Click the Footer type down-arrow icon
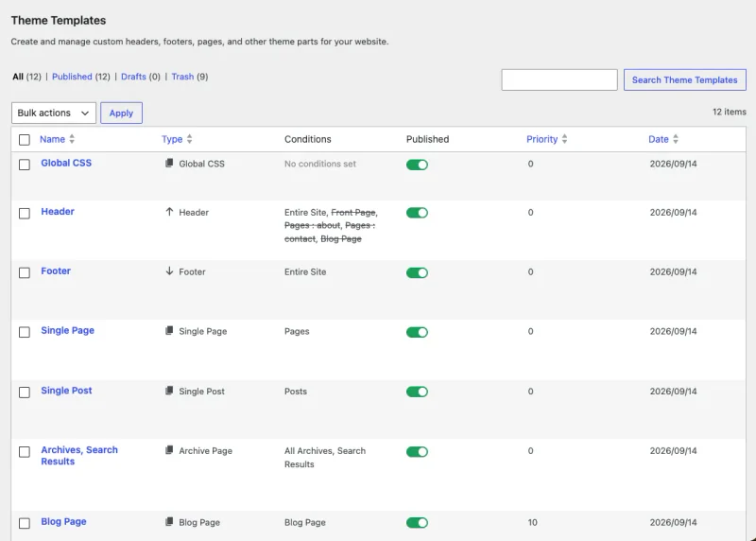756x541 pixels. pos(169,271)
